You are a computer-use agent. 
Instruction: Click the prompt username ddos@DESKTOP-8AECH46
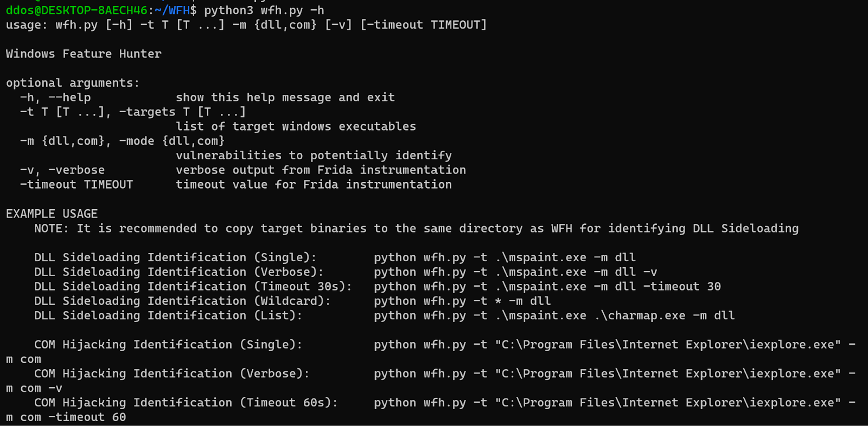(x=76, y=10)
